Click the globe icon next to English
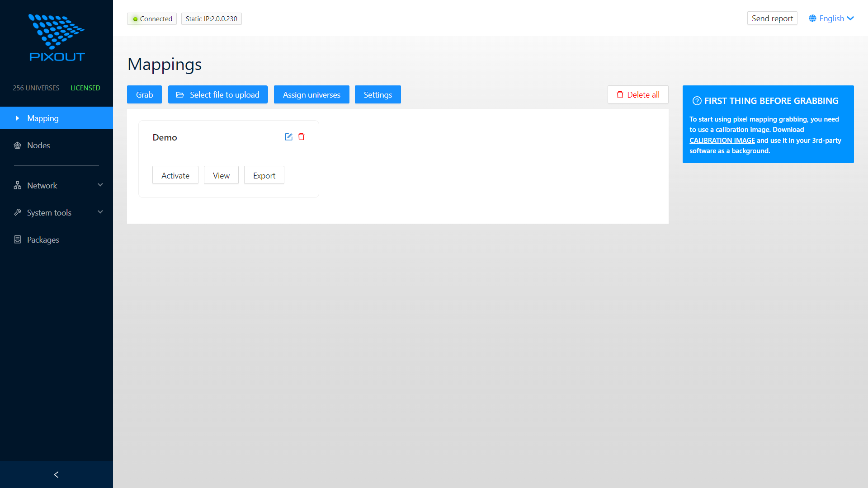Viewport: 868px width, 488px height. pos(812,18)
